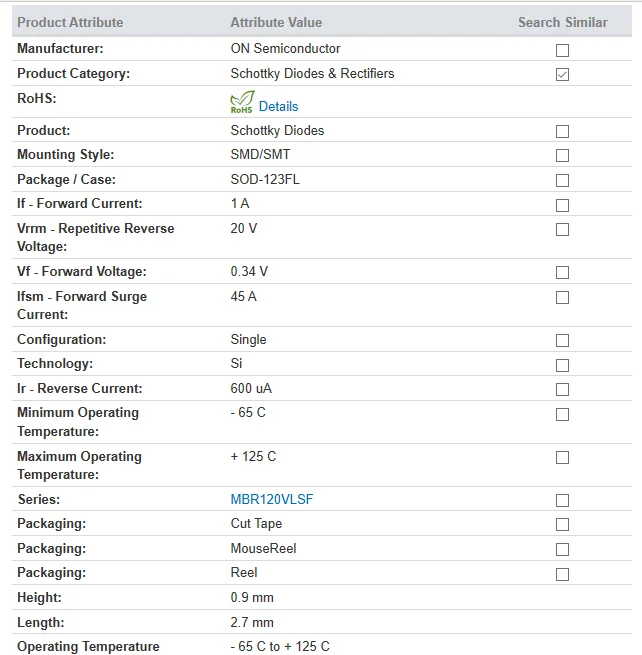642x655 pixels.
Task: Select the Reel packaging checkbox
Action: point(562,574)
